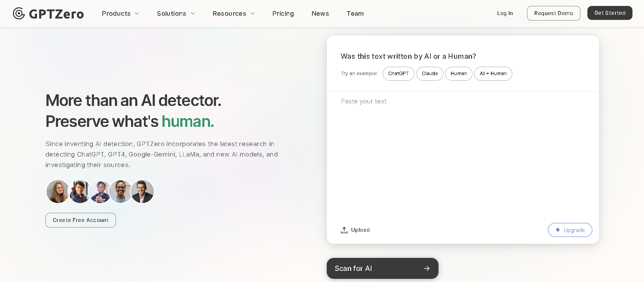The height and width of the screenshot is (282, 644).
Task: Click the third team avatar, in the blue shirt
Action: (x=100, y=191)
